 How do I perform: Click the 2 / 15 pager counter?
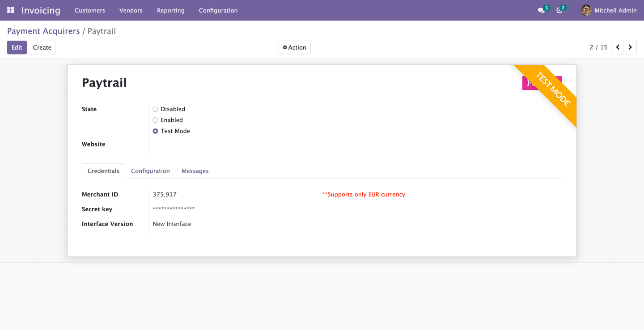point(598,47)
